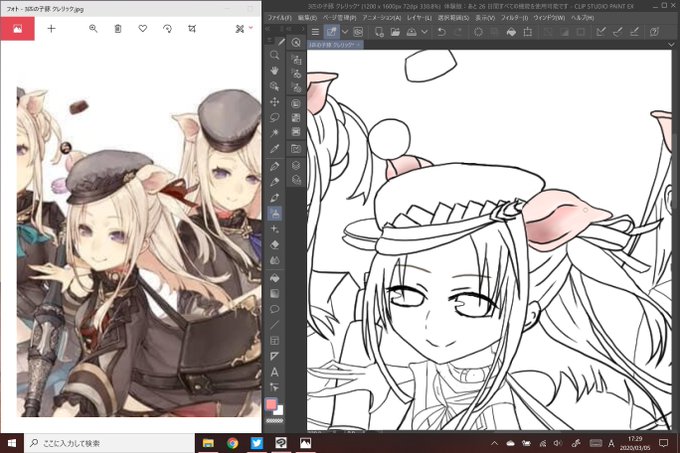Expand the dropdown arrow beside highlighted command bar icon

coord(345,32)
